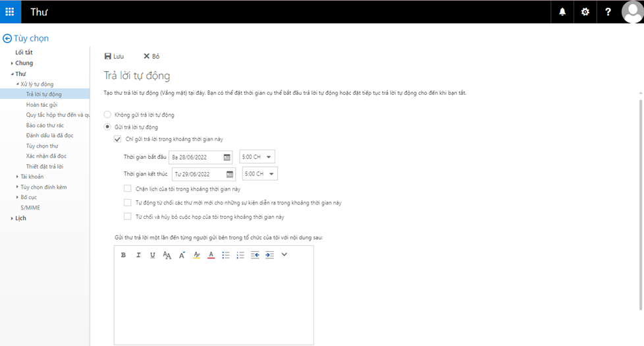Open 'Hoàn tác gửi' in sidebar
Viewport: 644px width, 346px height.
[x=41, y=105]
